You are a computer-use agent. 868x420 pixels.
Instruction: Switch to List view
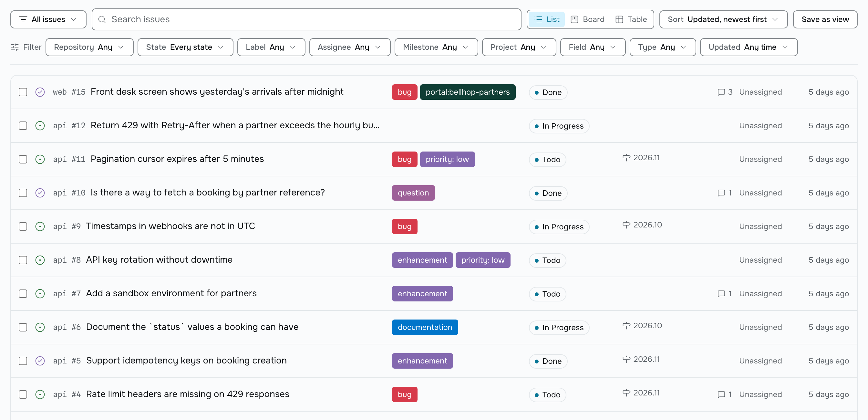(x=547, y=20)
